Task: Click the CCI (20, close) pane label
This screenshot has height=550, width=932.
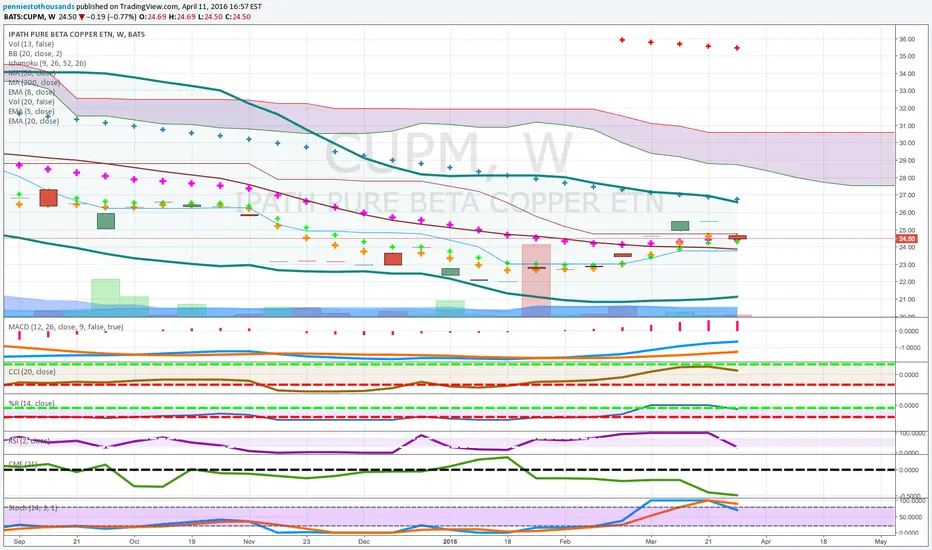Action: pos(32,372)
